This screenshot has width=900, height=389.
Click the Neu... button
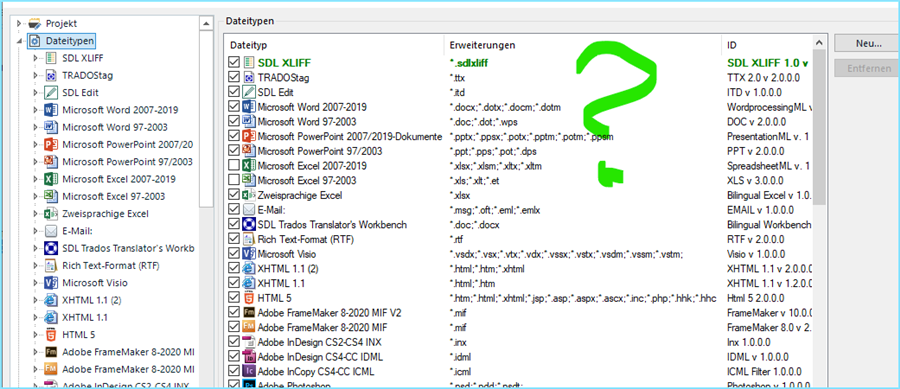(x=867, y=43)
